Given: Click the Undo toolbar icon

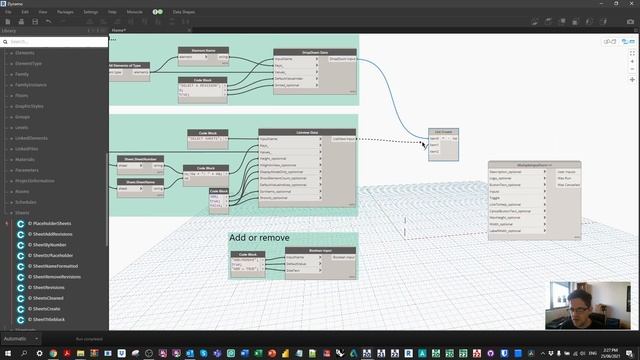Looking at the screenshot, I should point(49,22).
